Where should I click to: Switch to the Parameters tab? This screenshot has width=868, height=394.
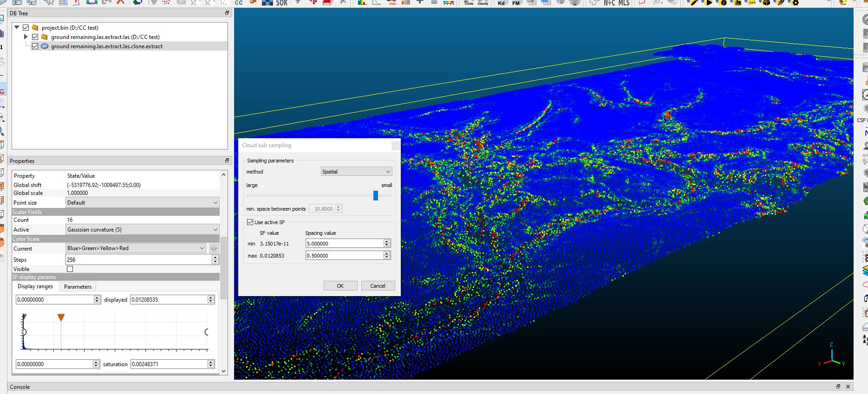78,287
